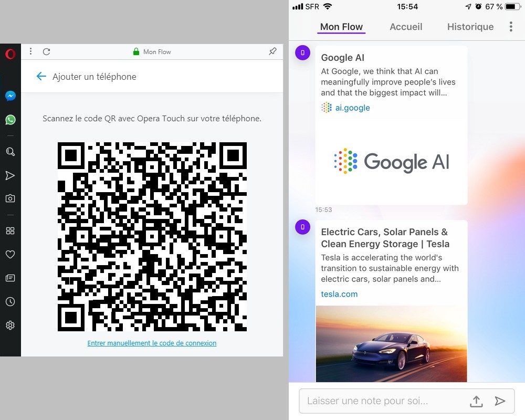Open Messenger from the sidebar

(10, 96)
